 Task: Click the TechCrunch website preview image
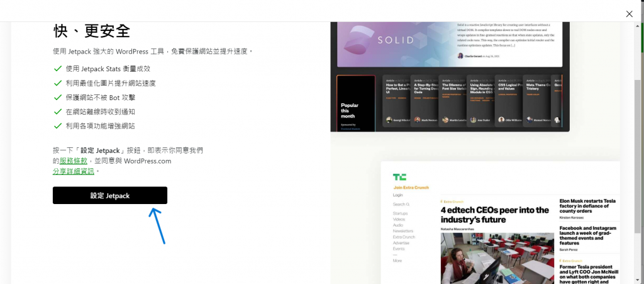pyautogui.click(x=500, y=223)
